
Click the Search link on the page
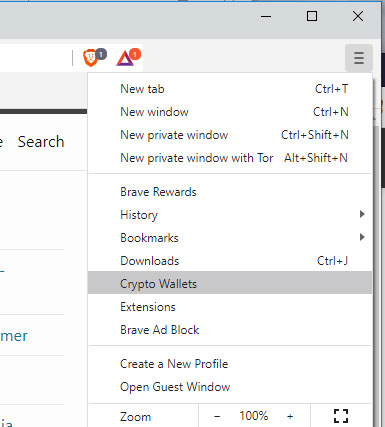[41, 142]
